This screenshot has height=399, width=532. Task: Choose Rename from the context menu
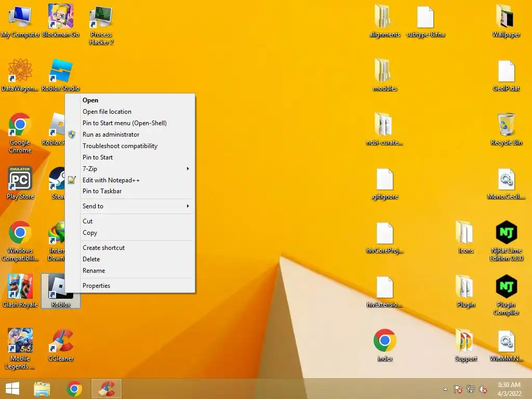(137, 271)
